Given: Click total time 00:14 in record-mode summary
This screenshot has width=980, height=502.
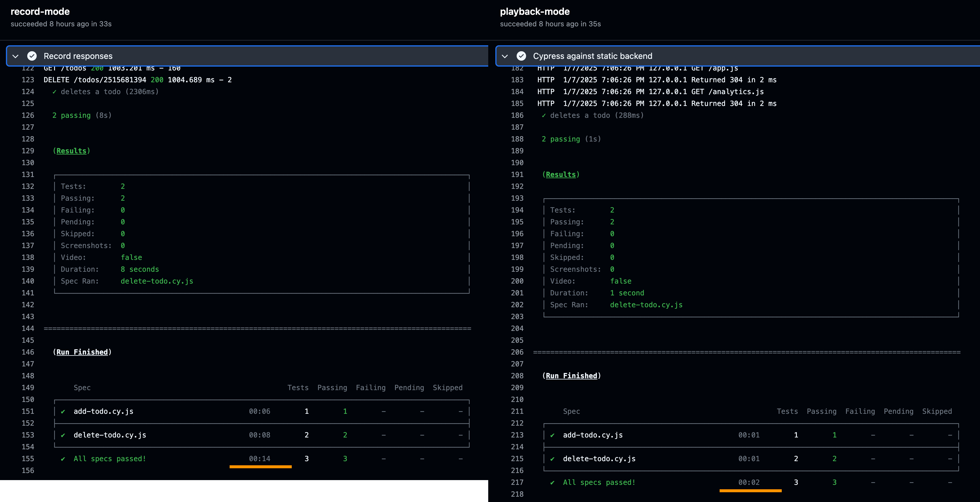Looking at the screenshot, I should (259, 458).
